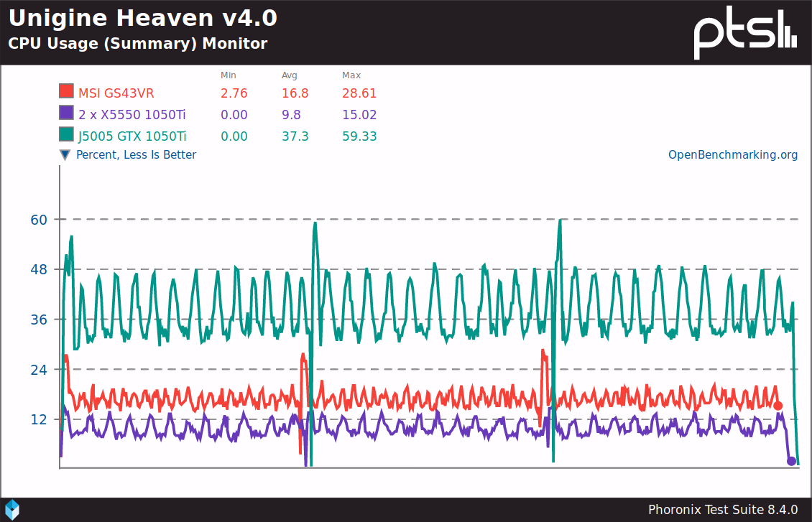Click the Avg column header
This screenshot has height=522, width=812.
pyautogui.click(x=290, y=75)
